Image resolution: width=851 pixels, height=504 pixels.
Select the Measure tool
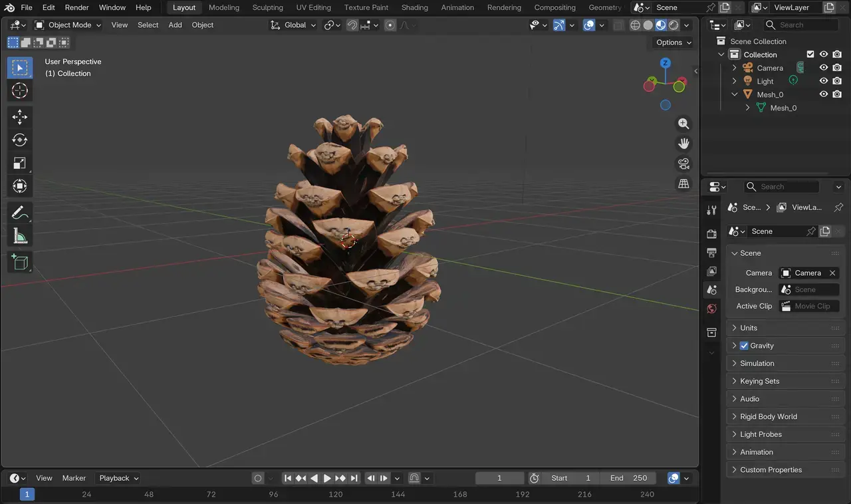[19, 235]
